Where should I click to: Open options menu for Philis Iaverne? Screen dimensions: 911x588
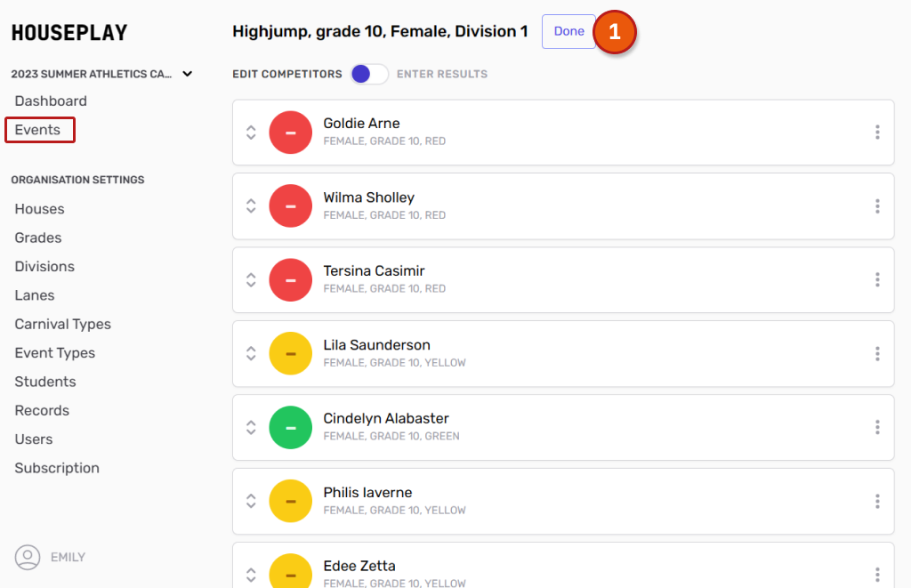(x=877, y=502)
